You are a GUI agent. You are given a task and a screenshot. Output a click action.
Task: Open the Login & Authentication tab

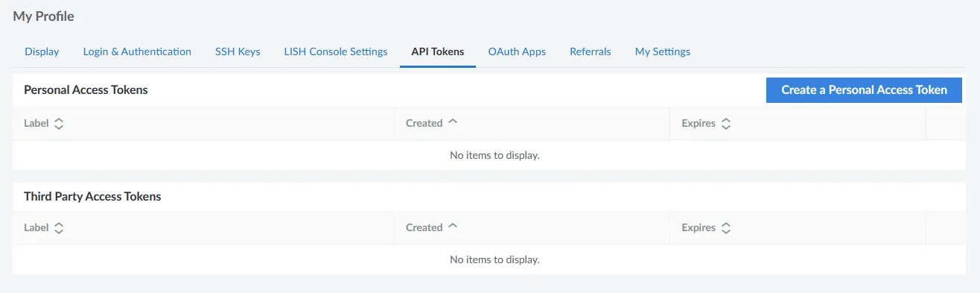click(x=137, y=51)
